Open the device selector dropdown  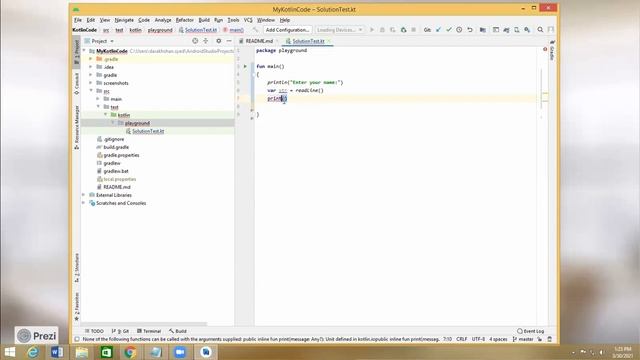(340, 30)
